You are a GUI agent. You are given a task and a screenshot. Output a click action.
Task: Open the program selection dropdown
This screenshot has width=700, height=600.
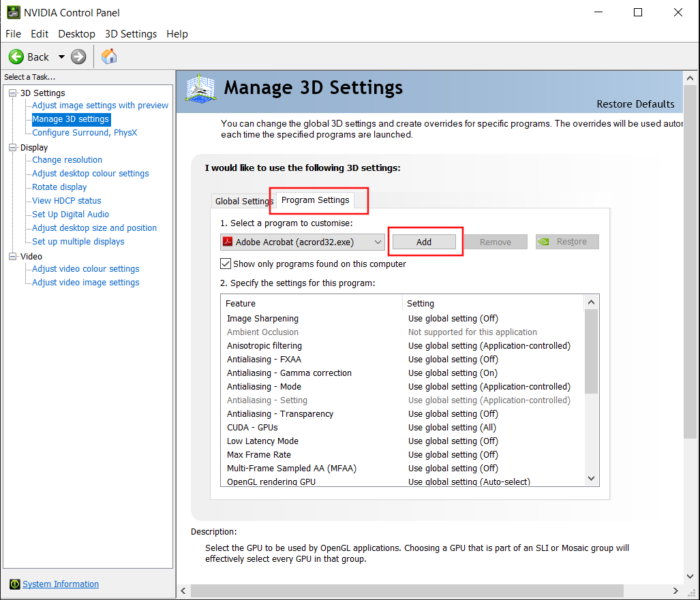tap(302, 242)
